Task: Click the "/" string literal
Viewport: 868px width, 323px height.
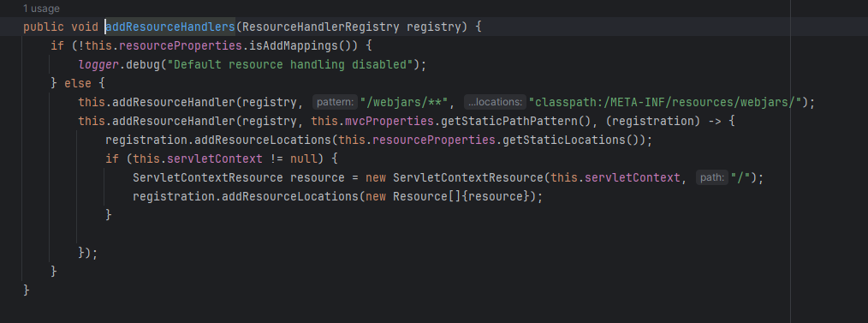Action: pyautogui.click(x=740, y=177)
